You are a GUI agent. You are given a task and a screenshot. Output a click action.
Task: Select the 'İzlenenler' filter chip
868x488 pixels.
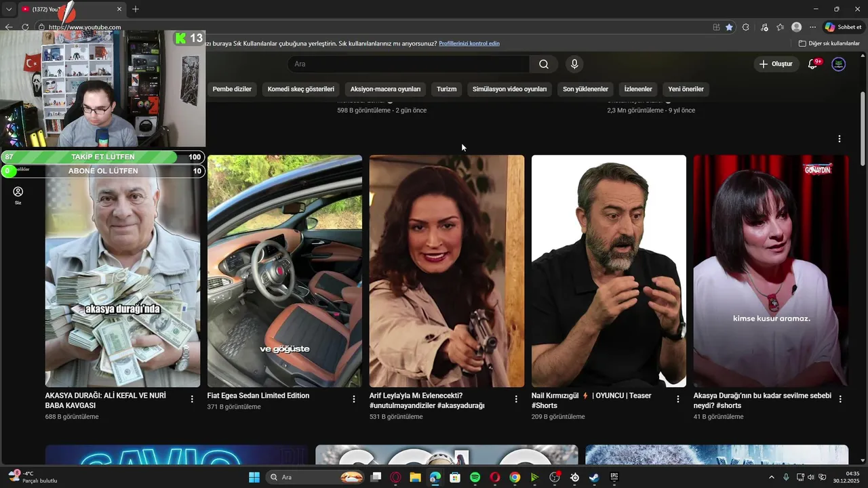tap(638, 89)
